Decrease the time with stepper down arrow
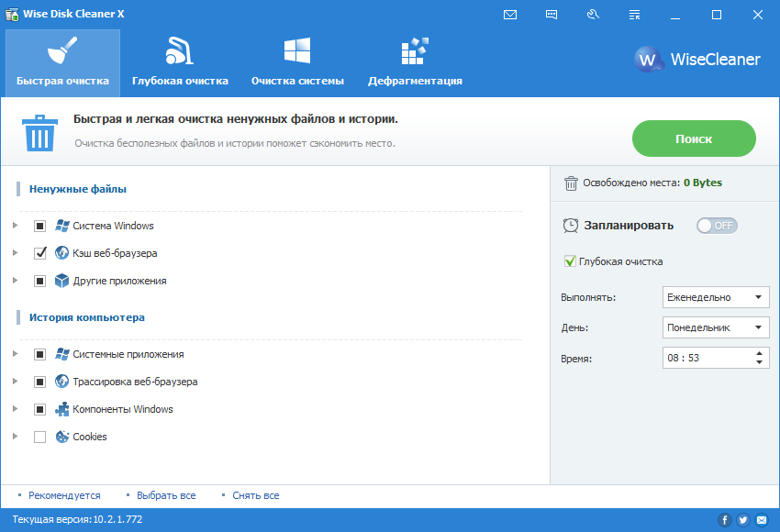This screenshot has height=532, width=780. [759, 362]
